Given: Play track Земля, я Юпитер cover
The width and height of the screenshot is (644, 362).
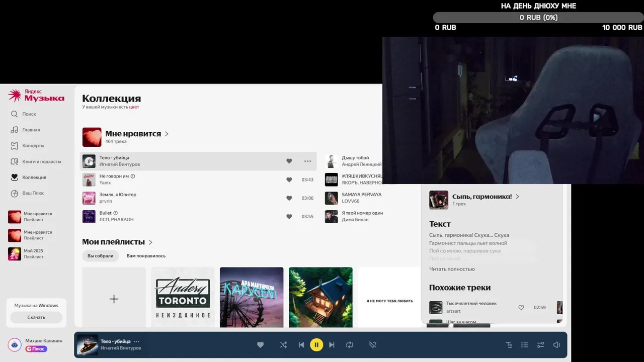Looking at the screenshot, I should coord(89,198).
